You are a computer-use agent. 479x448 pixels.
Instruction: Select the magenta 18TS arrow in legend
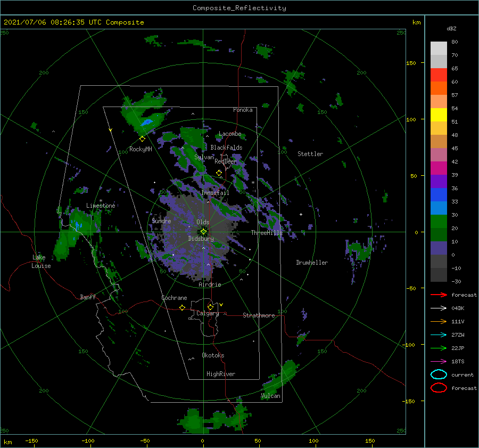(x=439, y=361)
